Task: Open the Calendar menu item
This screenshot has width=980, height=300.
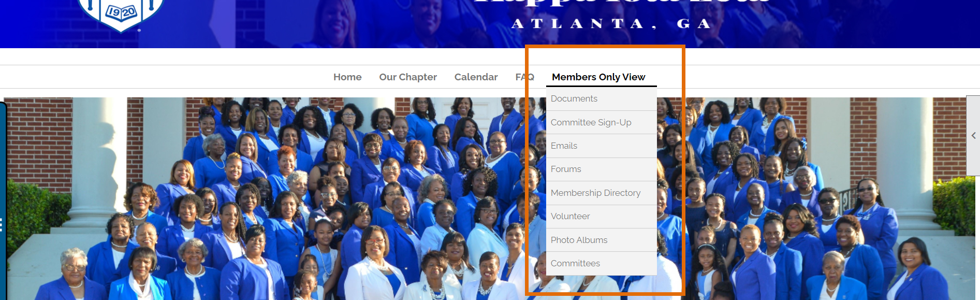Action: (476, 77)
